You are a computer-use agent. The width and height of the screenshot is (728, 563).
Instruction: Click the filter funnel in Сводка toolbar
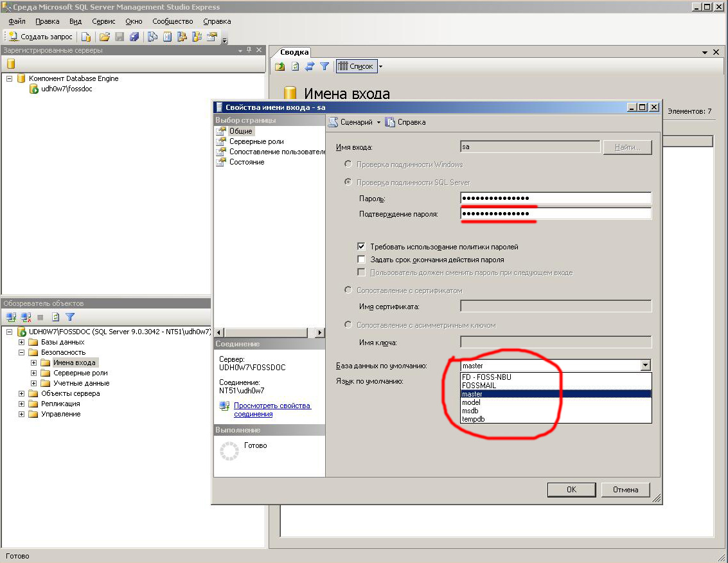324,66
